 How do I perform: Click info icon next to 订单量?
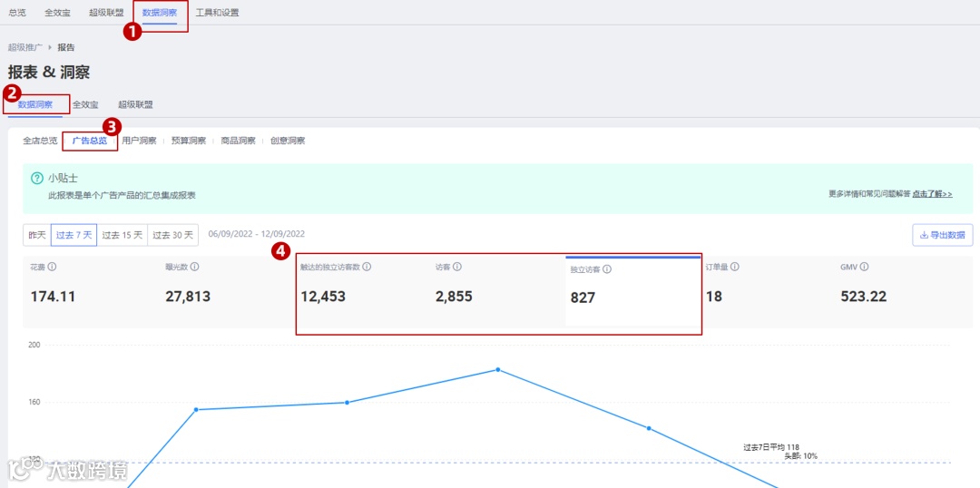[735, 267]
